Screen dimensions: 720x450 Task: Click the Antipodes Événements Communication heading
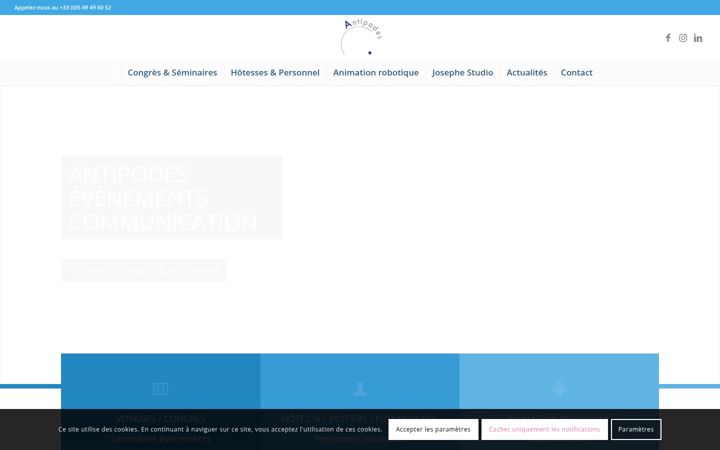coord(172,198)
